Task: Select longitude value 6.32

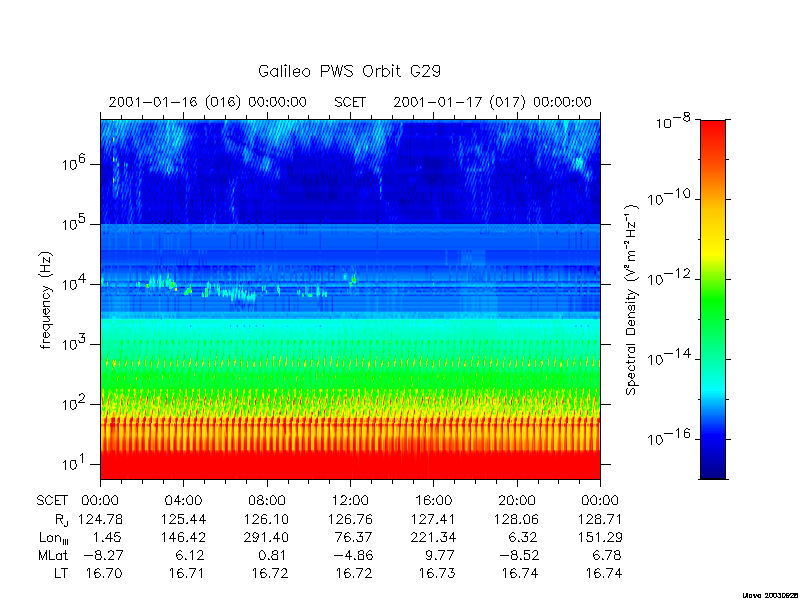Action: pyautogui.click(x=523, y=537)
